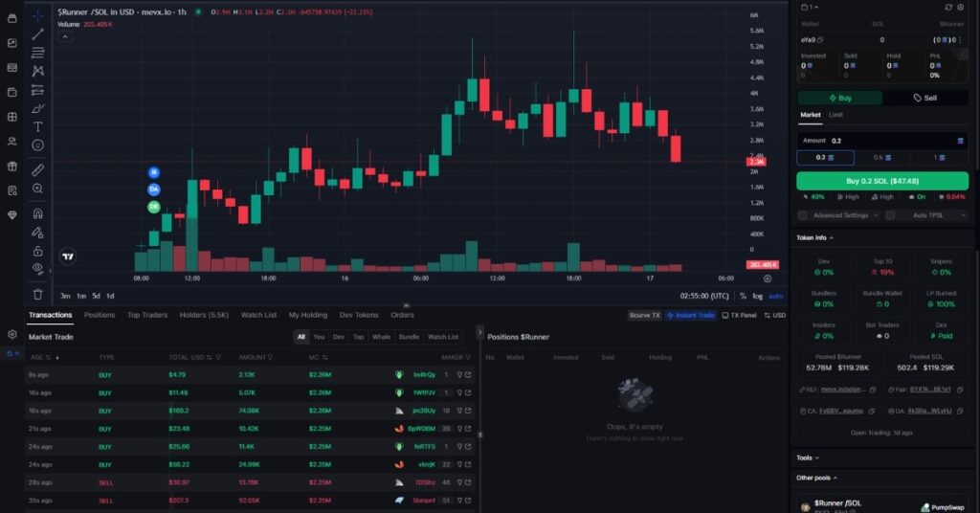
Task: Enable the Auto TPSL checkbox
Action: [x=890, y=215]
